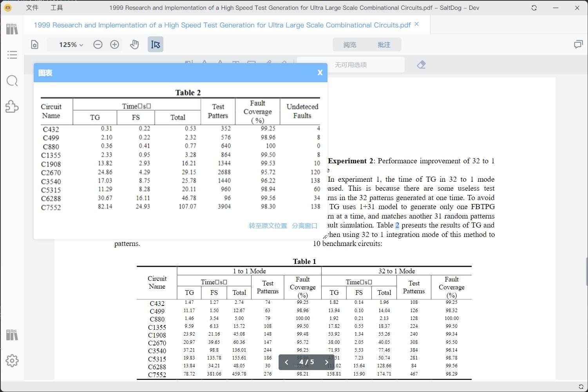Click the vertical scrollbar thumb
This screenshot has width=588, height=392.
pos(586,272)
